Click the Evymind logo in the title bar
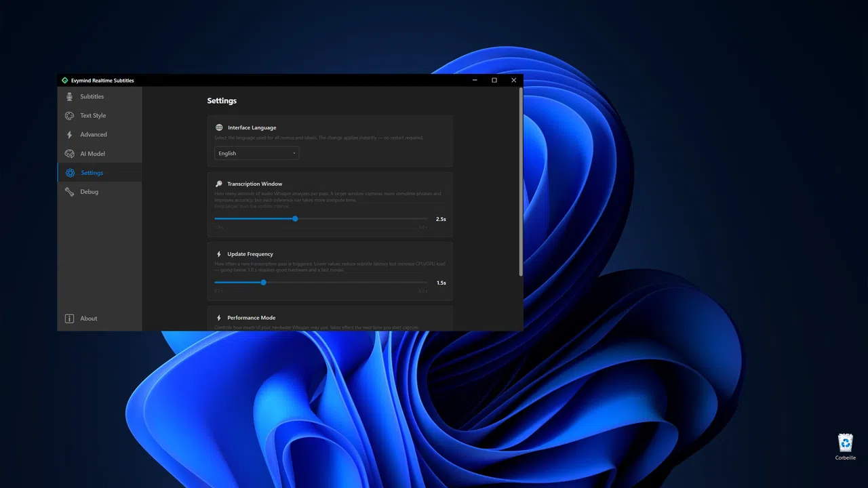The width and height of the screenshot is (868, 488). [x=64, y=80]
